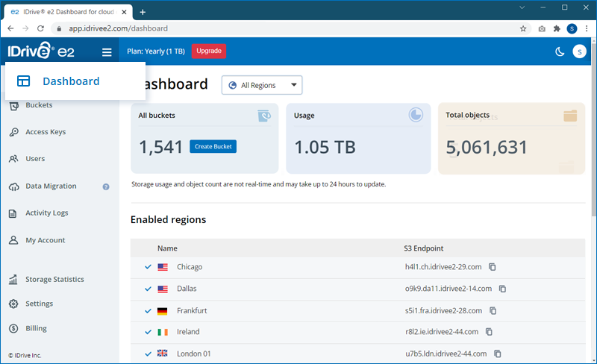
Task: Go back in browser history
Action: (10, 28)
